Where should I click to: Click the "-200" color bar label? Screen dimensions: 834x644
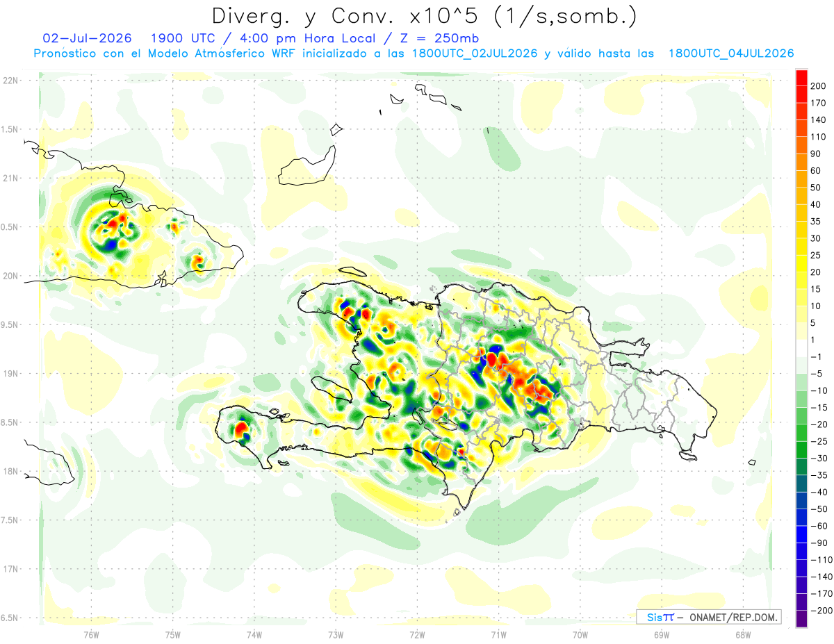[x=822, y=611]
